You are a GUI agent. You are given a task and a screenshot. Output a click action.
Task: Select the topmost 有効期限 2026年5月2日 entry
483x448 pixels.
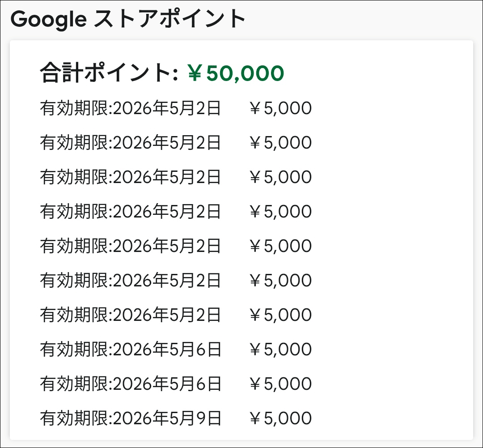131,108
